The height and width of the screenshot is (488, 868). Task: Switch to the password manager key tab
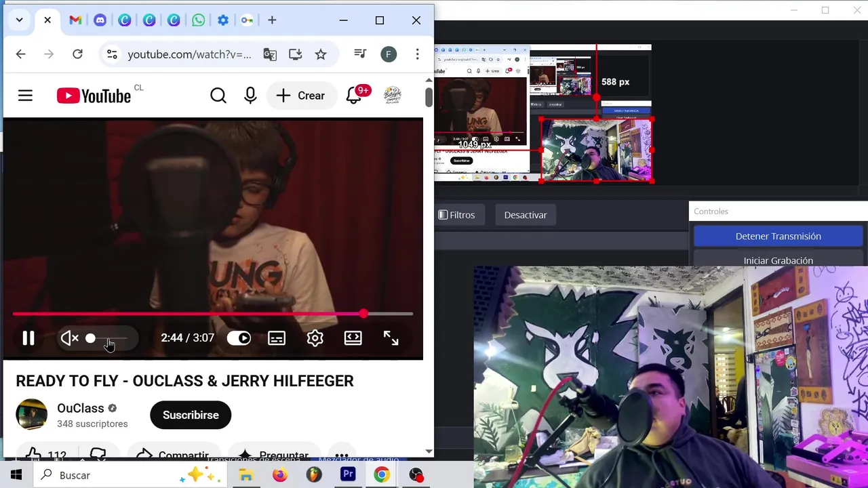coord(247,20)
